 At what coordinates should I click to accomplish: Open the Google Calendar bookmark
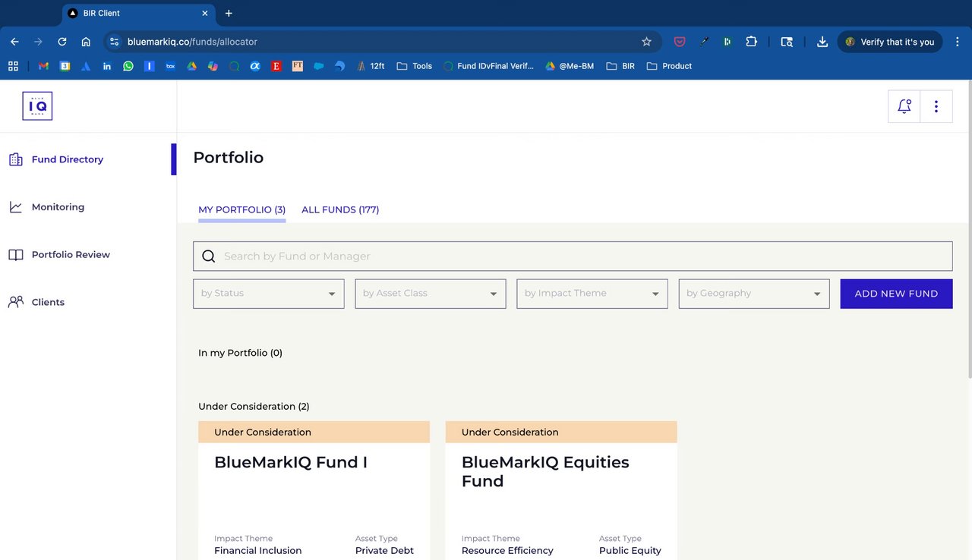65,66
